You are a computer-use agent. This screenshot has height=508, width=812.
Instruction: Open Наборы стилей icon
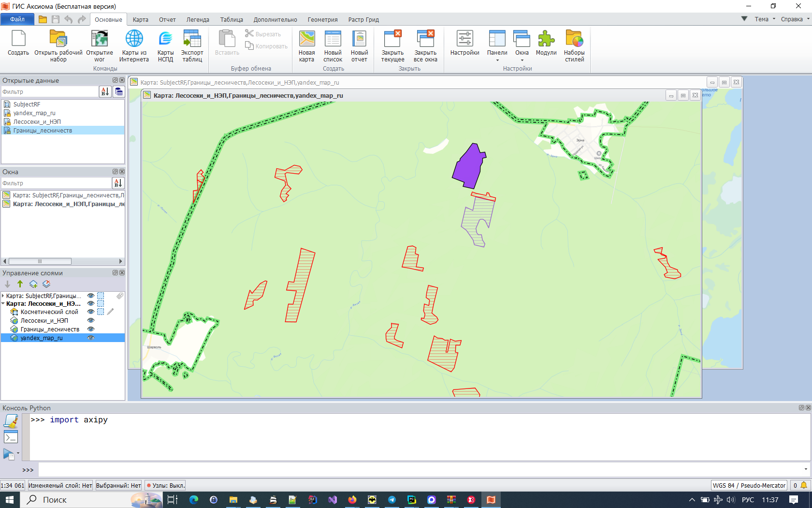point(574,45)
